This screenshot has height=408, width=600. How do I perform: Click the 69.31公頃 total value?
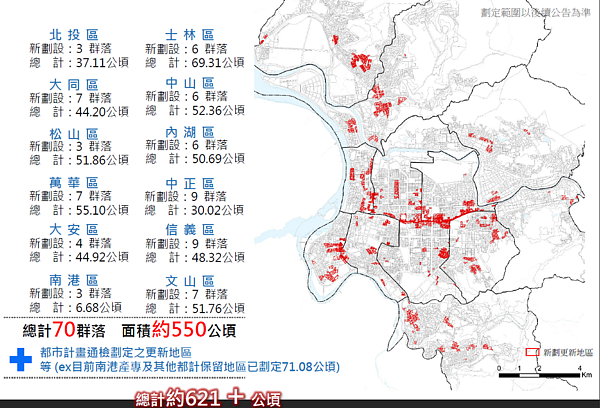pos(218,62)
